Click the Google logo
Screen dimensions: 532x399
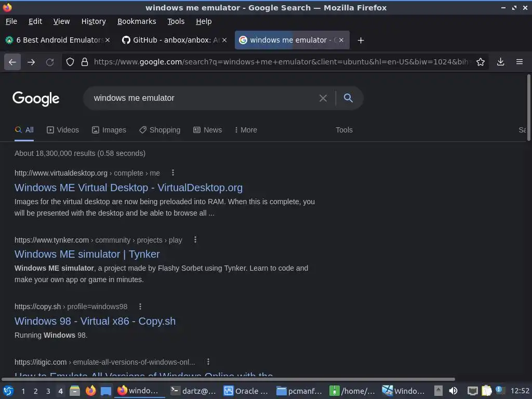click(36, 99)
